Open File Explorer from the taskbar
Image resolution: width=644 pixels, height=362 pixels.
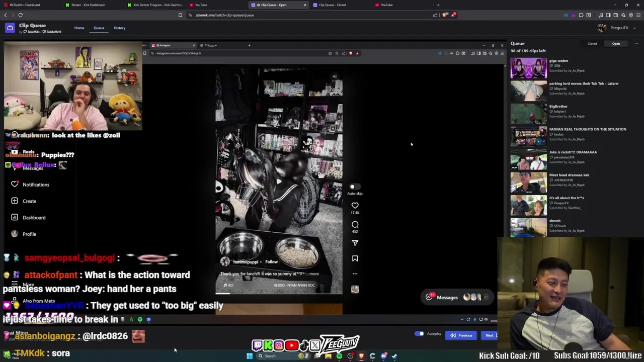point(328,356)
